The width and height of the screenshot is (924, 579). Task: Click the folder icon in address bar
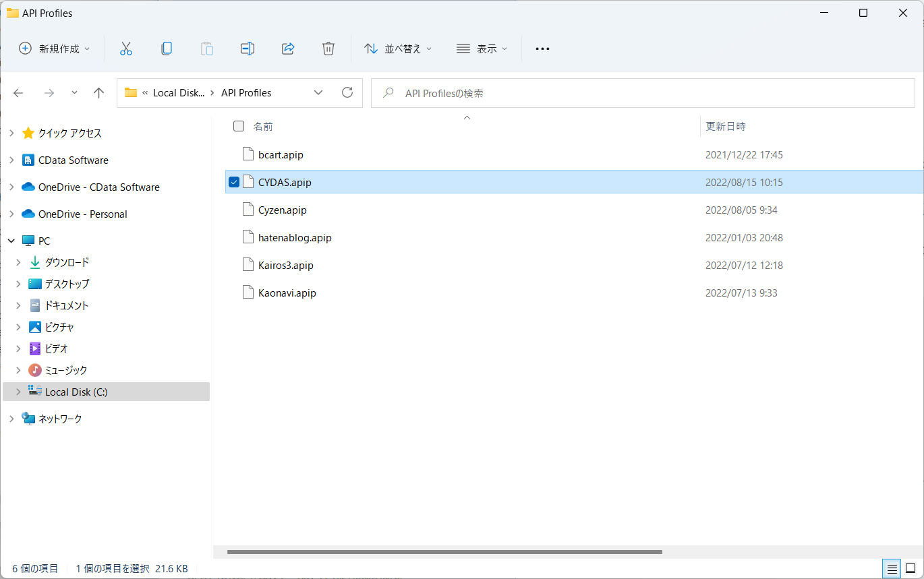(x=131, y=93)
